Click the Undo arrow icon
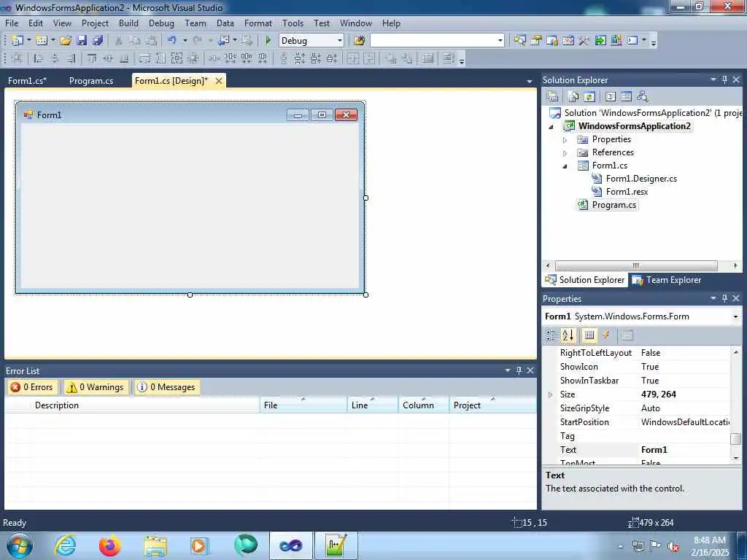The image size is (747, 560). 172,41
